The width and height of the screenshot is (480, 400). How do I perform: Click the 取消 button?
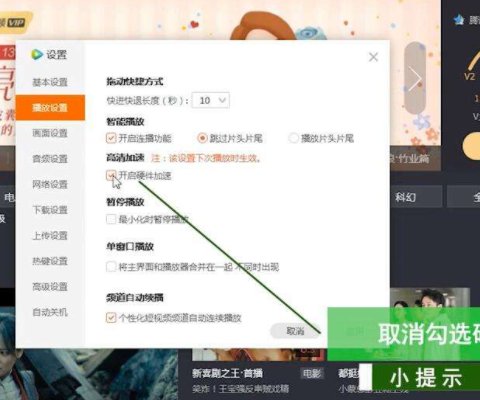coord(295,331)
